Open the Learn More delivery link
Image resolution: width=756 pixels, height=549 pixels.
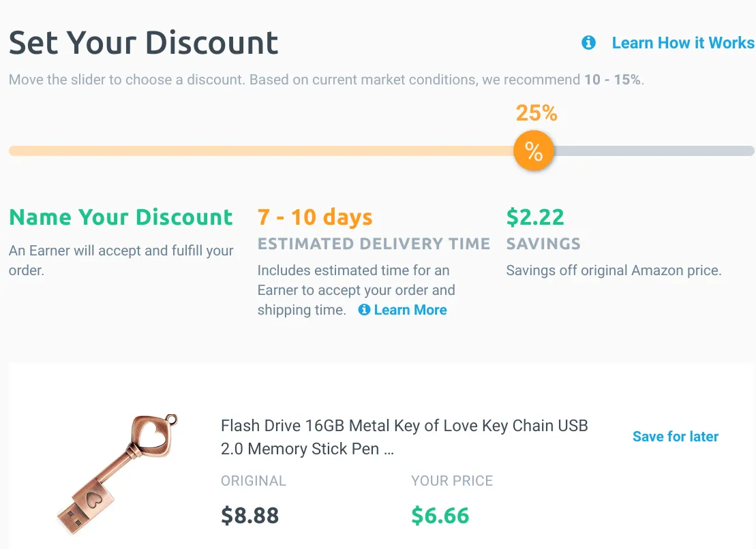[x=410, y=310]
